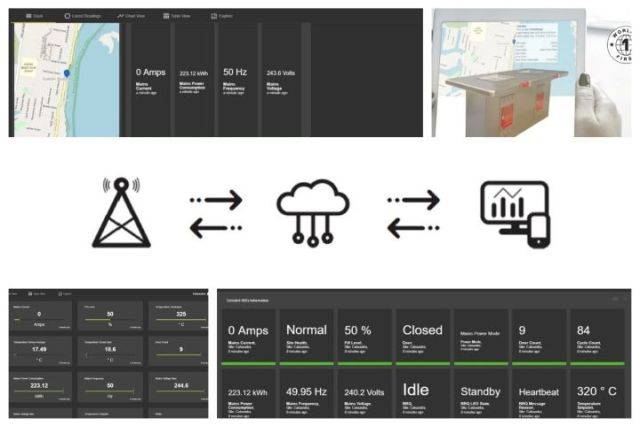Select the 320 °C Temperature Setpoint card
The image size is (640, 427).
(x=597, y=393)
